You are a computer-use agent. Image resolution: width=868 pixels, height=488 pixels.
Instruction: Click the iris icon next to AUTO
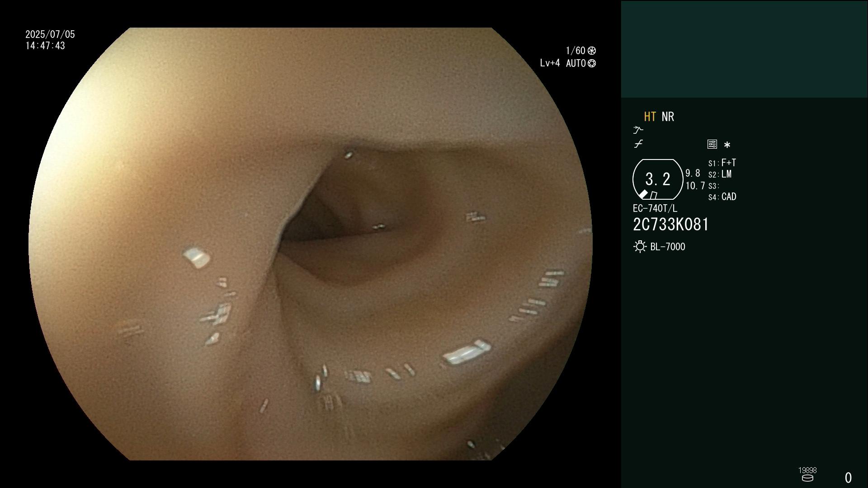click(x=591, y=63)
